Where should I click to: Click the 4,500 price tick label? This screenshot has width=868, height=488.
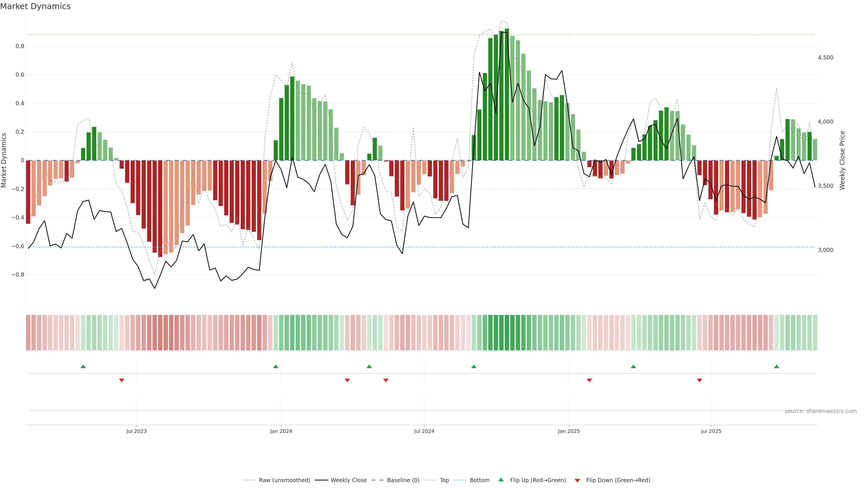coord(825,58)
